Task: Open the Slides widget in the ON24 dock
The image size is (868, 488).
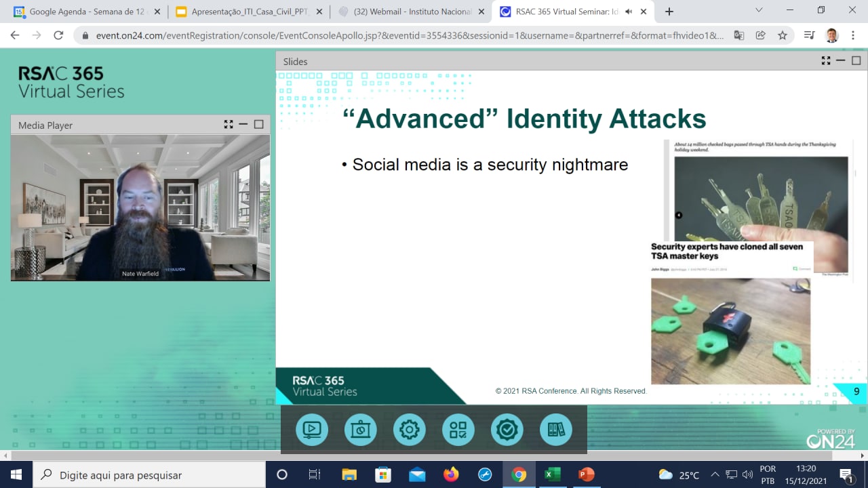Action: (x=360, y=430)
